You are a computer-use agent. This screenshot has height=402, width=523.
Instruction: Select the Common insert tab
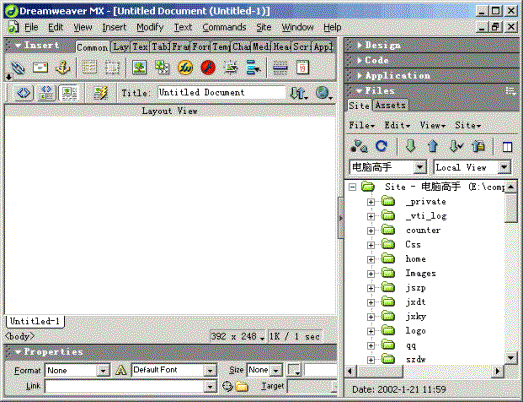[92, 47]
